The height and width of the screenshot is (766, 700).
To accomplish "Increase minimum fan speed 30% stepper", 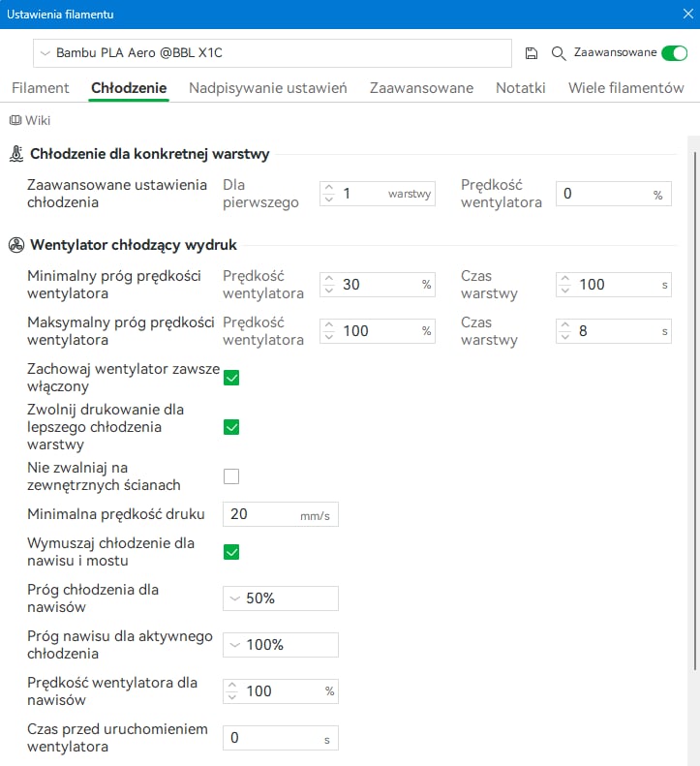I will (329, 279).
